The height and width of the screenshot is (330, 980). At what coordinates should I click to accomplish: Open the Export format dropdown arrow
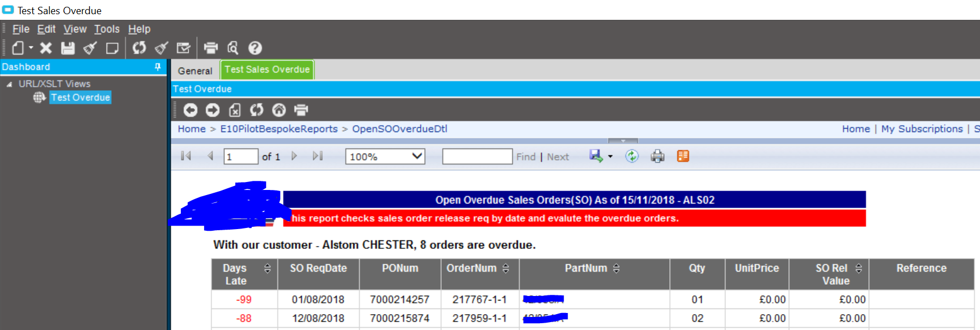click(x=610, y=156)
